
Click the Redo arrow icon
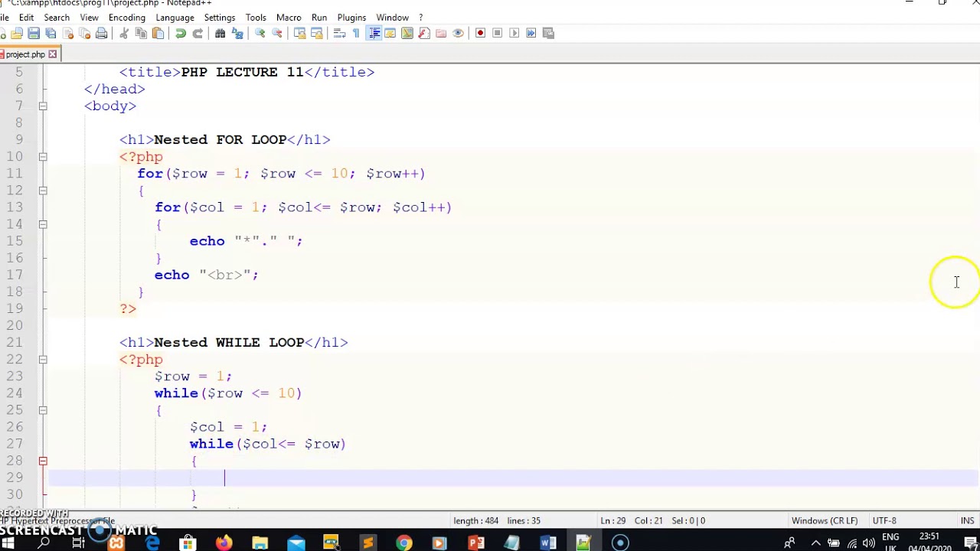point(198,33)
